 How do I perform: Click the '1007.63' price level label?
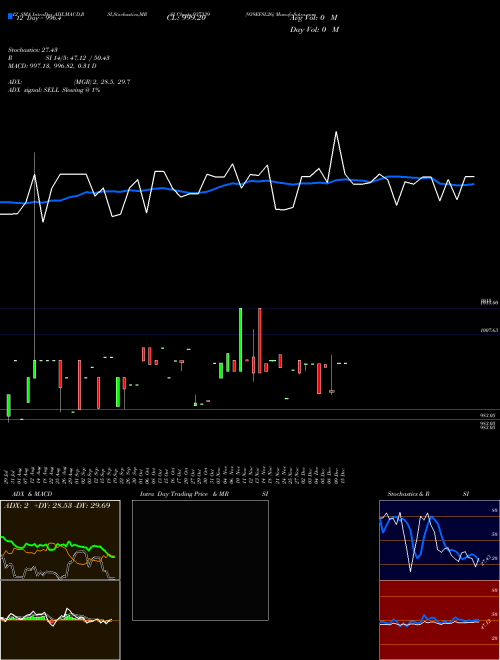[489, 331]
